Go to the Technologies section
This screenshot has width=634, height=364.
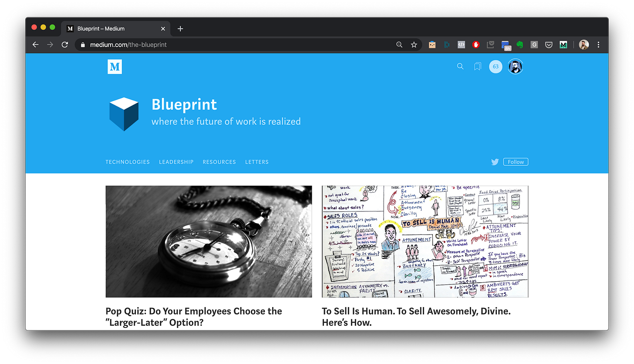(x=128, y=162)
